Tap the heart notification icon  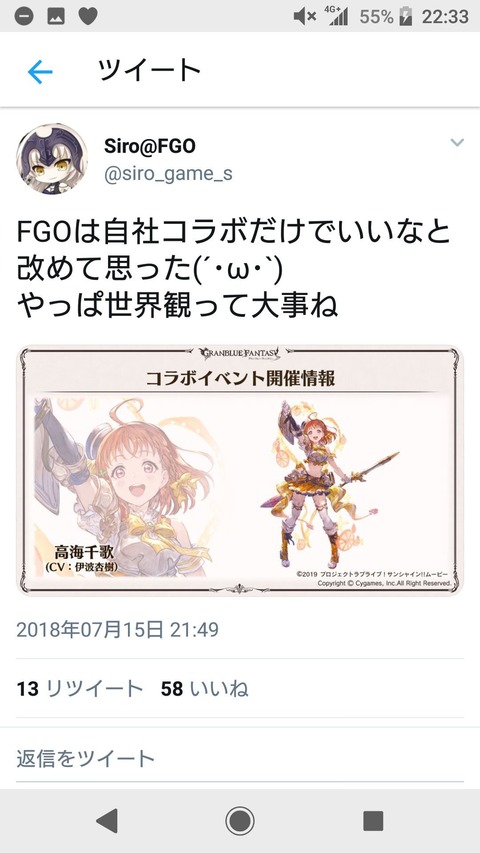tap(88, 16)
